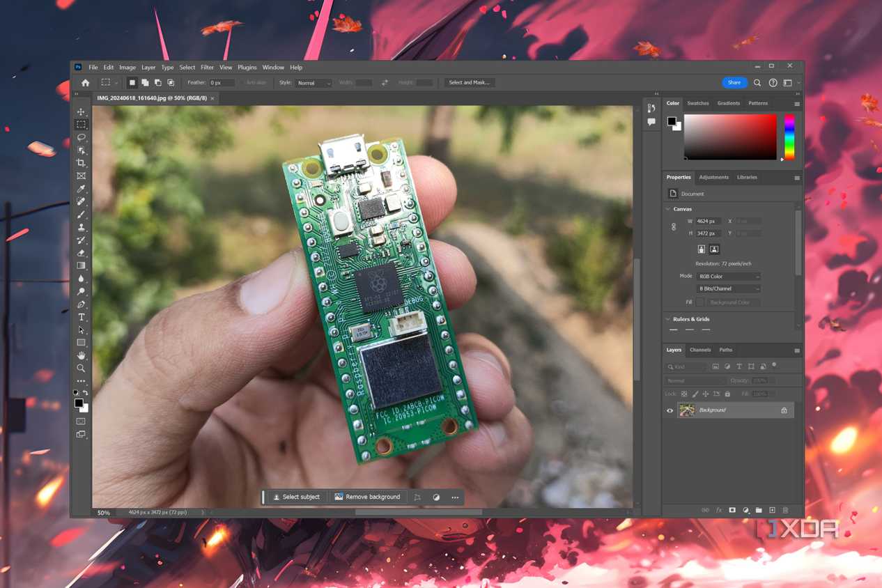The width and height of the screenshot is (882, 588).
Task: Select the Zoom tool
Action: pyautogui.click(x=81, y=369)
